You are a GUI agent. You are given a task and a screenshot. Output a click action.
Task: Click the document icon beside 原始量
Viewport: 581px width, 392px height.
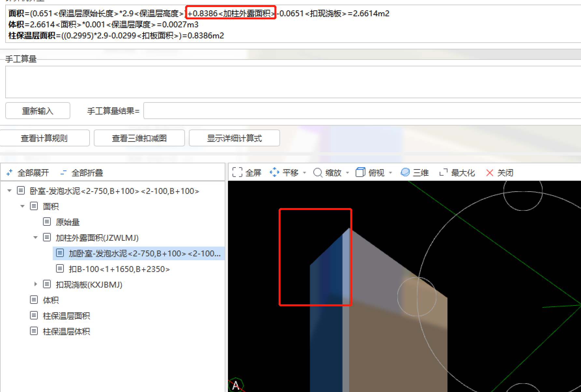pos(47,222)
